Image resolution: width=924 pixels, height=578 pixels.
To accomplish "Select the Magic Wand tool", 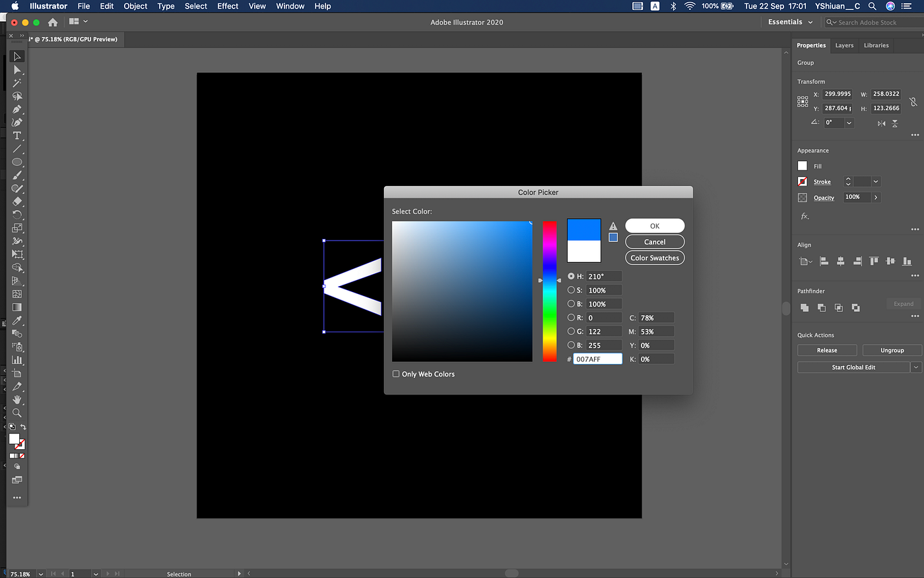I will (17, 83).
